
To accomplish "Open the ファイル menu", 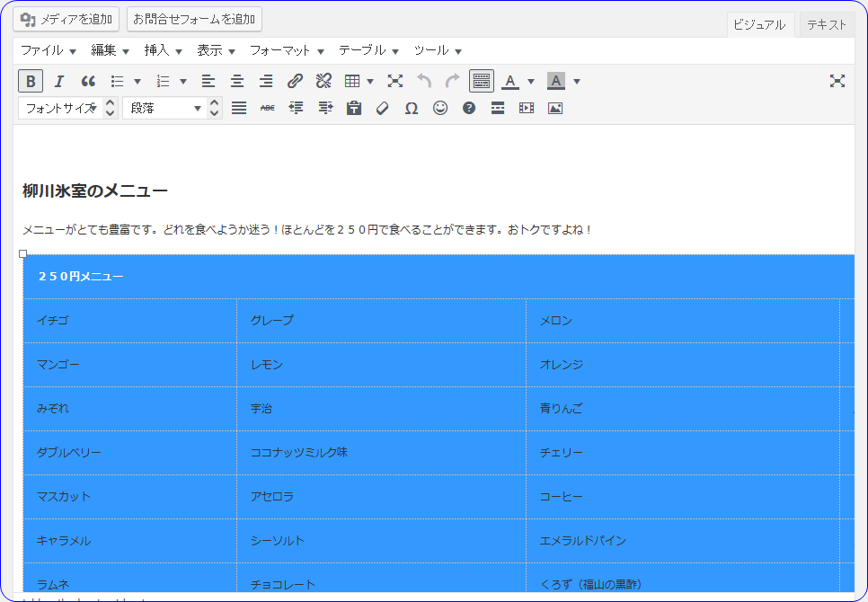I will coord(49,50).
